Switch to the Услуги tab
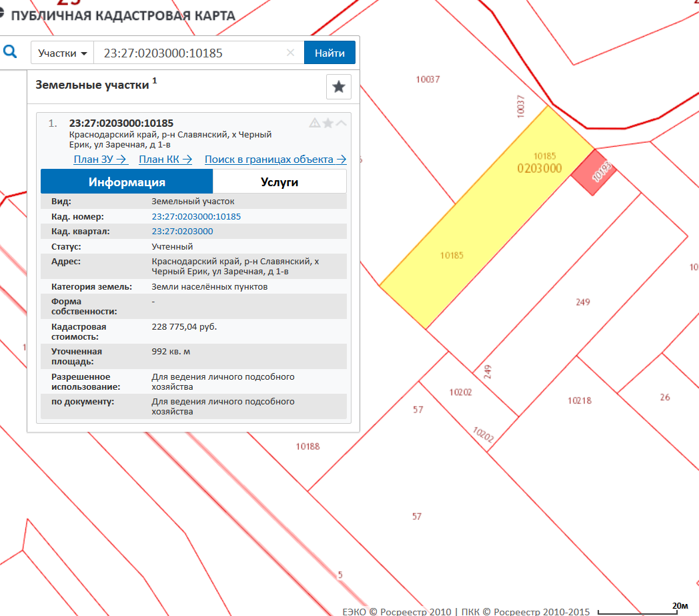Screen dimensions: 699x616 [x=279, y=182]
